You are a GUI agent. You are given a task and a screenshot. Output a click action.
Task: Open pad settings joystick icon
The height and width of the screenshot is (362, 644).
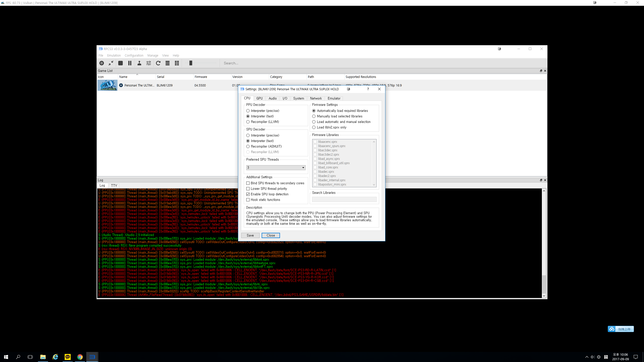(x=139, y=63)
